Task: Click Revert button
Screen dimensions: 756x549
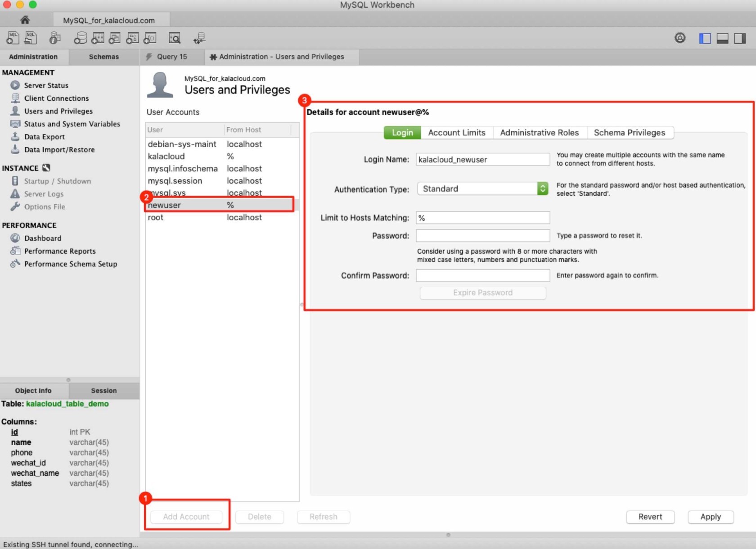Action: (x=650, y=517)
